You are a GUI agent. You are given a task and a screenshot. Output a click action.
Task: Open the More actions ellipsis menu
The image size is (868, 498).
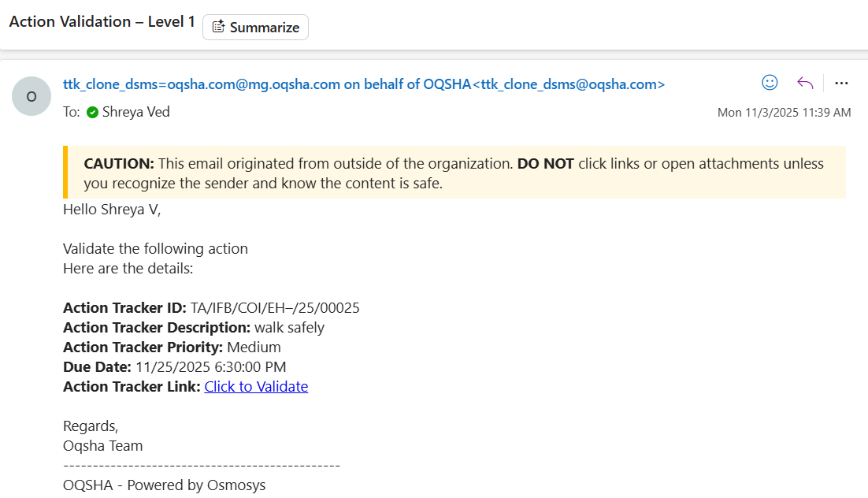(841, 83)
